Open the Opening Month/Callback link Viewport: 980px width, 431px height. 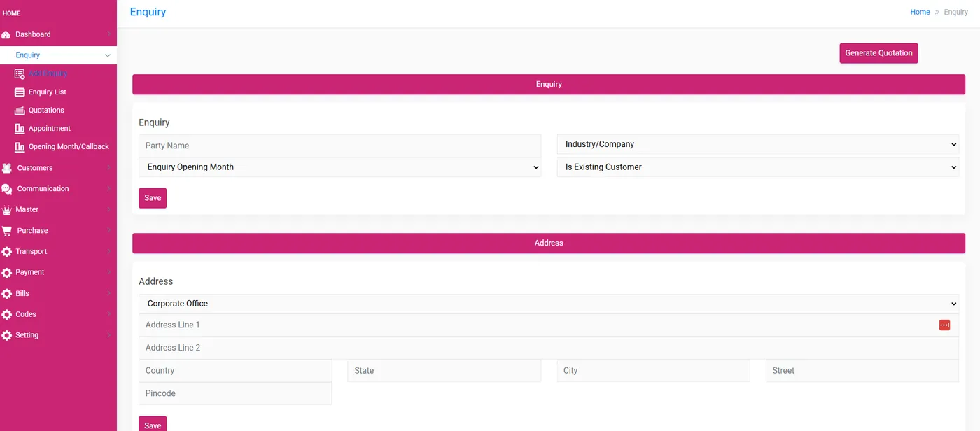click(x=69, y=147)
